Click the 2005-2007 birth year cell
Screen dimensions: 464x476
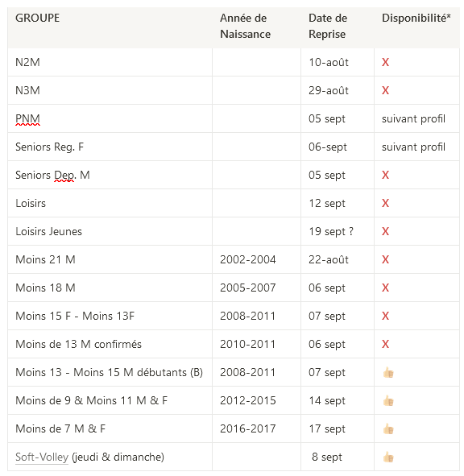257,288
